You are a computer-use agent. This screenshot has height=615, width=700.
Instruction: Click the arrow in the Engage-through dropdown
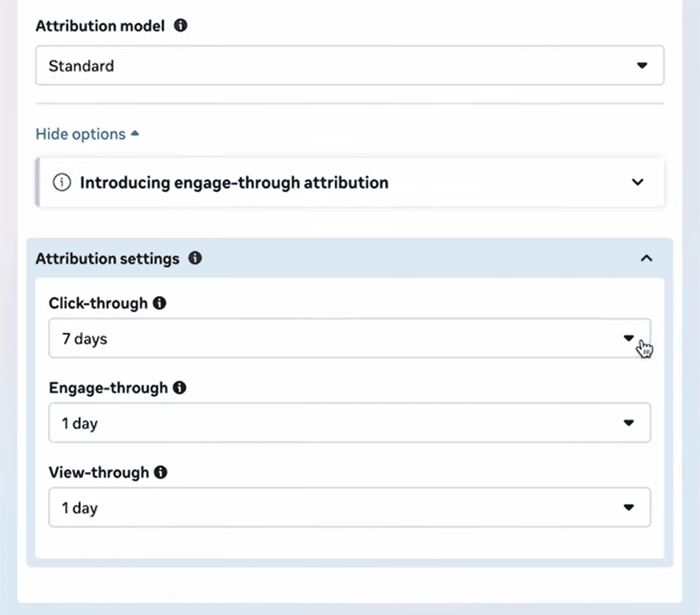coord(629,423)
